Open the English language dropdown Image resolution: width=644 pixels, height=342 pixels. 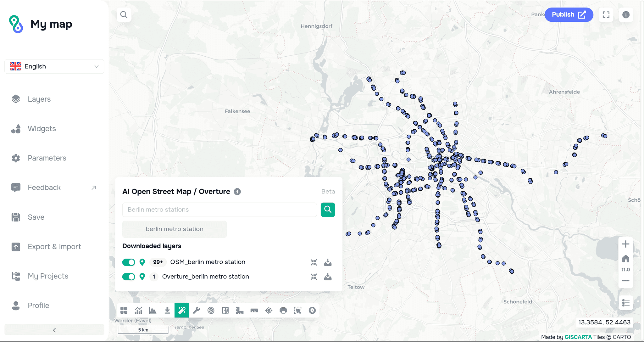[54, 66]
